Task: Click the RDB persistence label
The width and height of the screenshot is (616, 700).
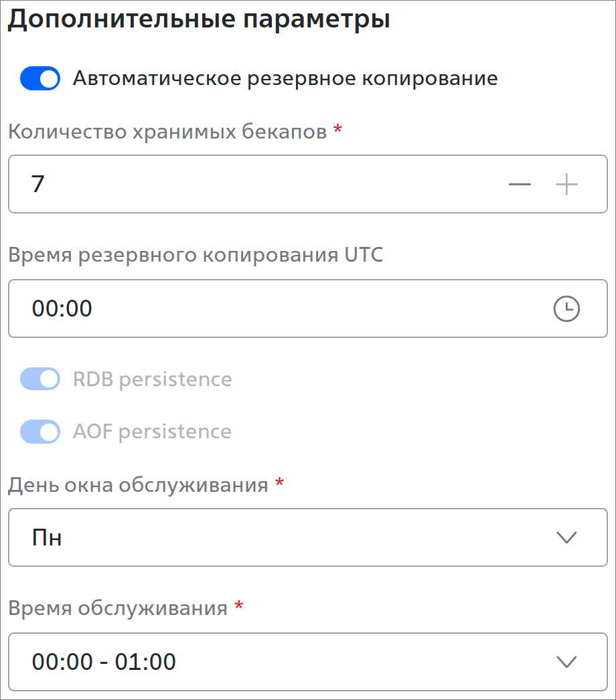Action: tap(152, 379)
